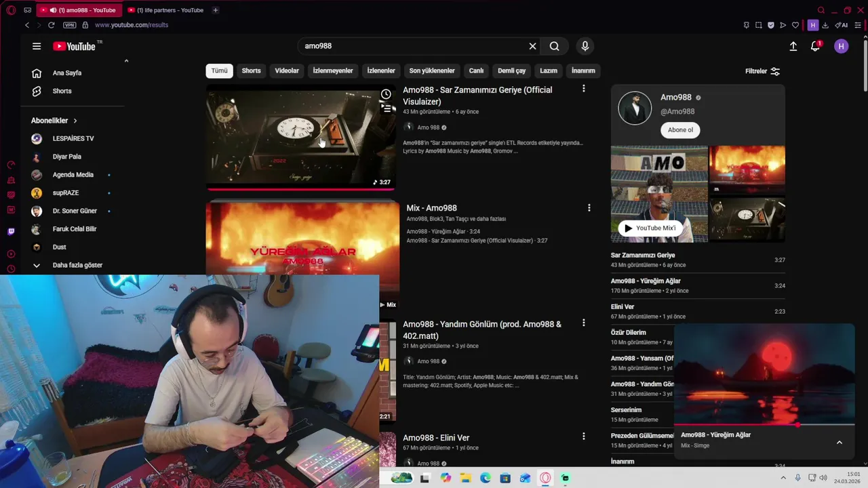
Task: Subscribe with the Abone ol button
Action: pyautogui.click(x=680, y=130)
